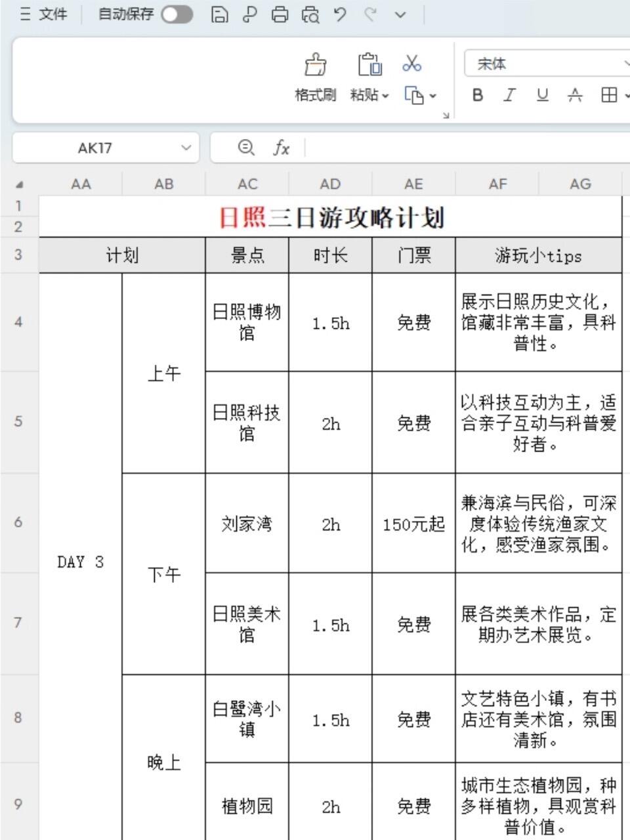Click the 上午 cell
The width and height of the screenshot is (630, 840).
click(x=164, y=373)
